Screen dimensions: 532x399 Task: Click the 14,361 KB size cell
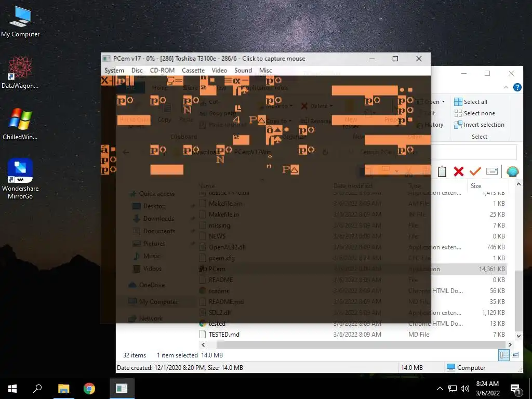click(491, 269)
